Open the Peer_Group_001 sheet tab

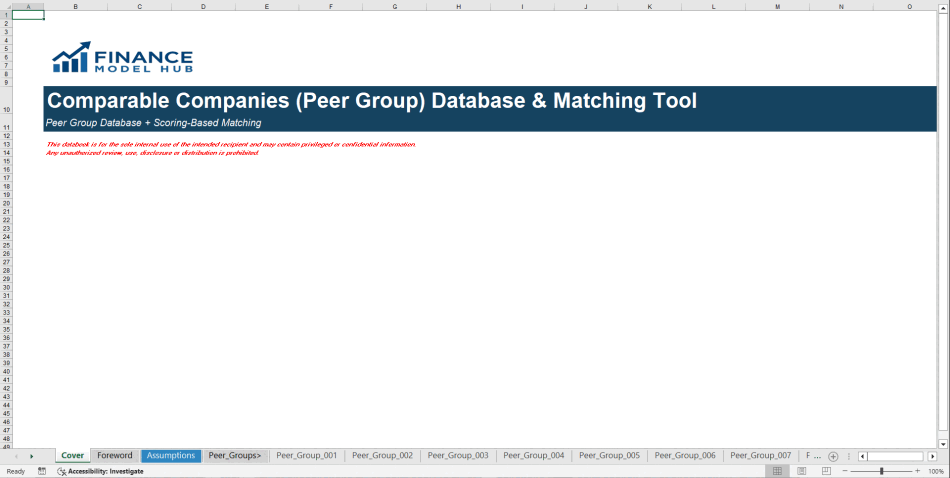[x=306, y=456]
